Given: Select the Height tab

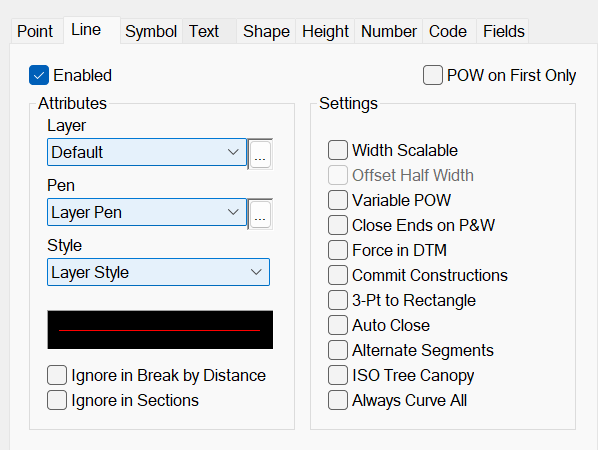Looking at the screenshot, I should [x=325, y=31].
